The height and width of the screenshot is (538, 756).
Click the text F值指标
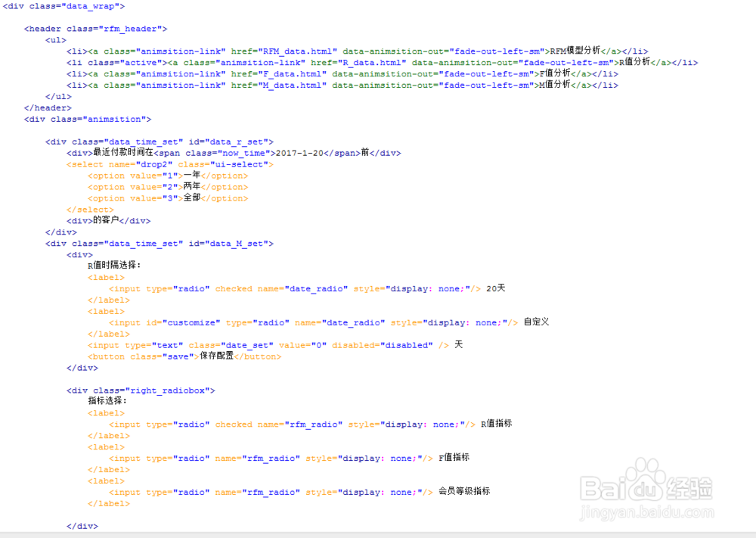coord(454,458)
